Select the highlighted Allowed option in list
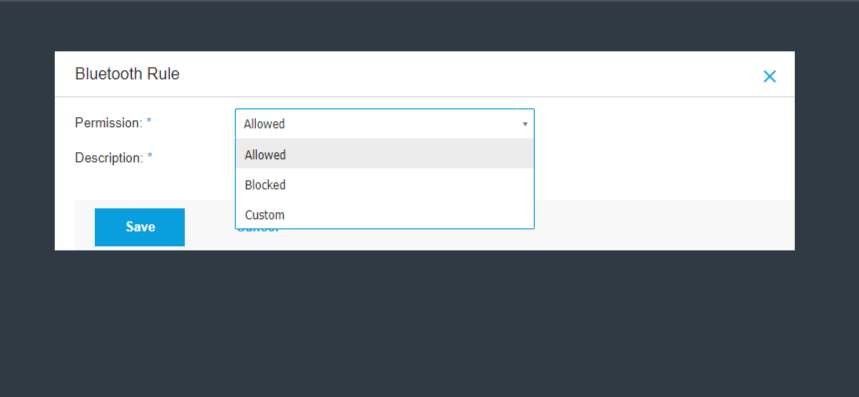Image resolution: width=859 pixels, height=397 pixels. point(385,154)
